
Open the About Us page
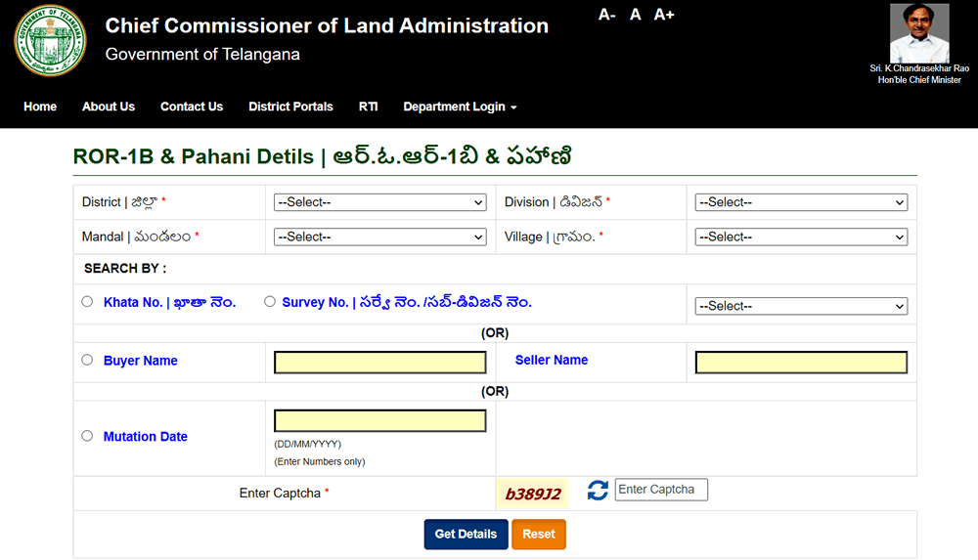click(109, 107)
